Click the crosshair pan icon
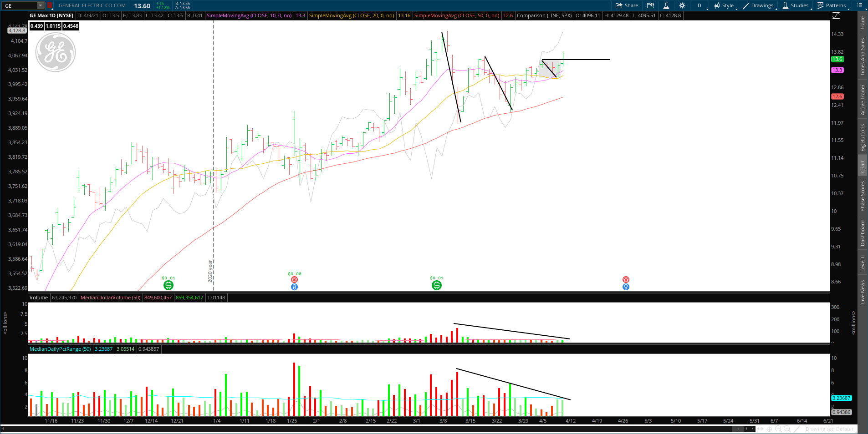The width and height of the screenshot is (868, 434). point(770,429)
